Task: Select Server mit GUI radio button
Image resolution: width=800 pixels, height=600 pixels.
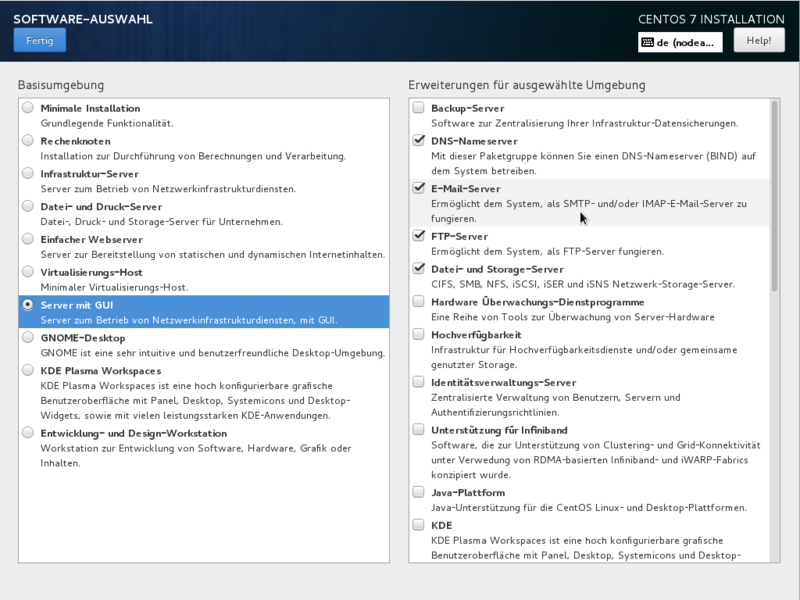Action: [x=28, y=305]
